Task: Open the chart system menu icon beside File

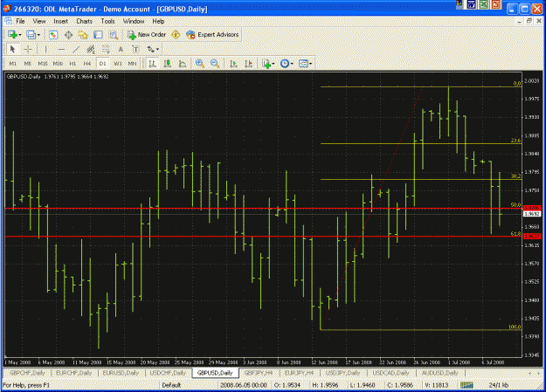Action: (x=8, y=21)
